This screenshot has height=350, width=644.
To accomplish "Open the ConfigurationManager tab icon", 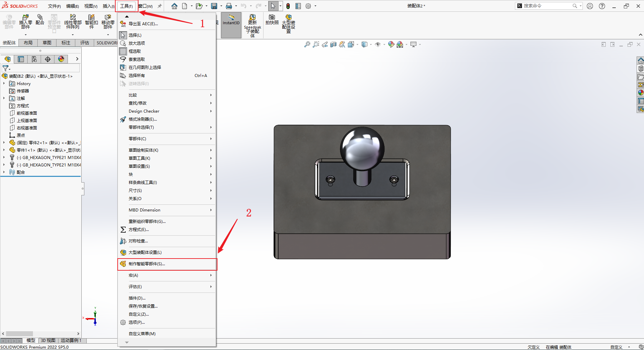I will pyautogui.click(x=34, y=59).
